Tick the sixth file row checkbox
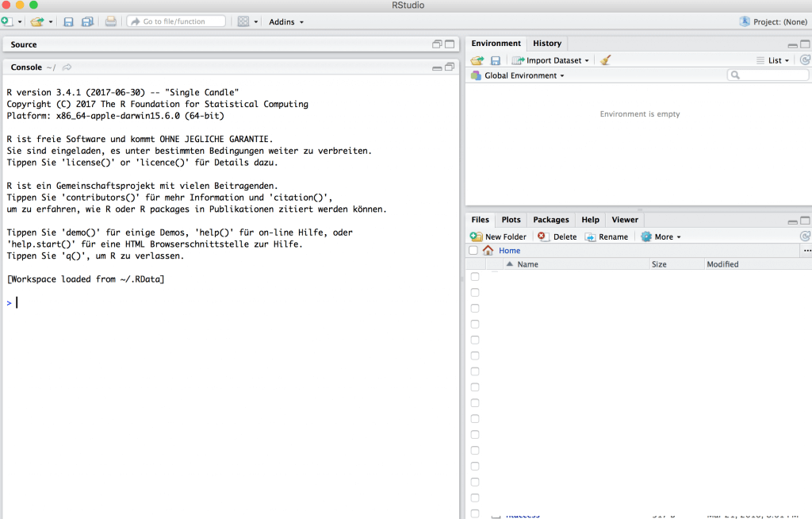The image size is (812, 519). (475, 356)
